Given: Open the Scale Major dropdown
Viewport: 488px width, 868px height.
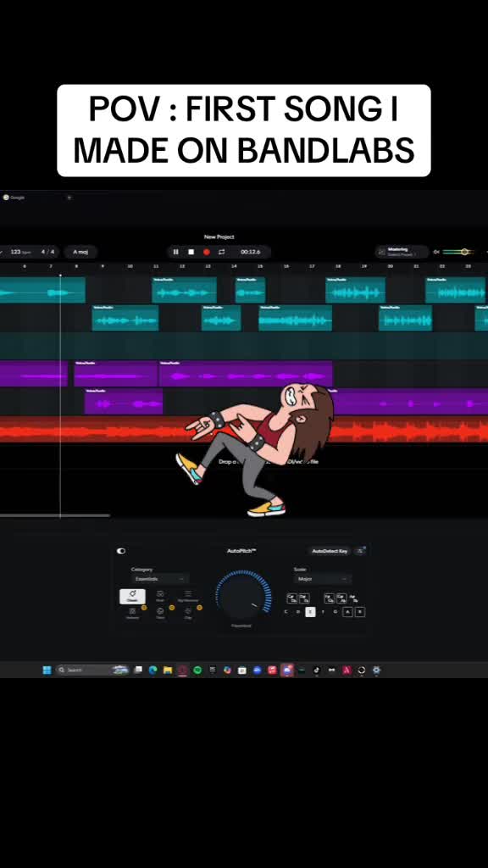Looking at the screenshot, I should 322,578.
